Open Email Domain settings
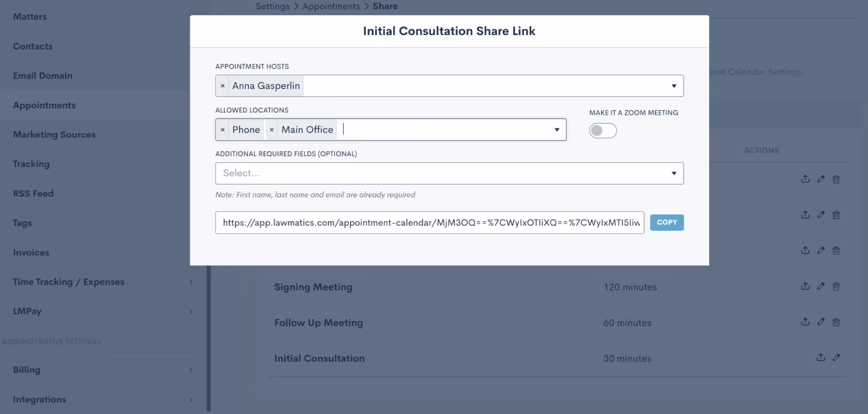Image resolution: width=868 pixels, height=414 pixels. 43,76
